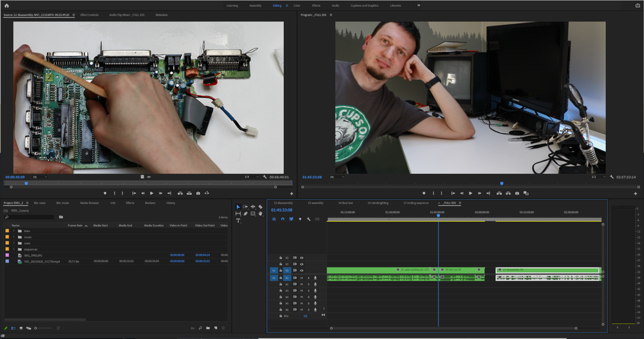Switch to the Color workspace tab
The image size is (644, 339).
(x=297, y=5)
